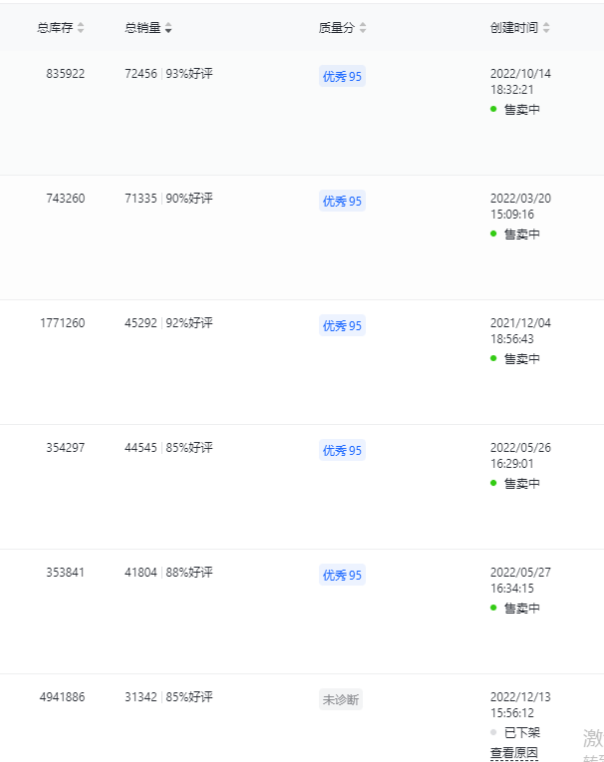Click green 售卖中 dot in 2021/12/04 row

494,358
